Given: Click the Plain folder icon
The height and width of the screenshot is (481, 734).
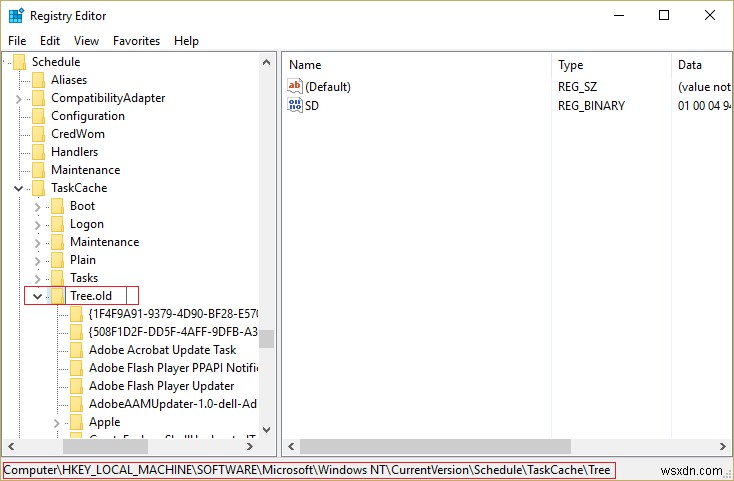Looking at the screenshot, I should tap(57, 260).
